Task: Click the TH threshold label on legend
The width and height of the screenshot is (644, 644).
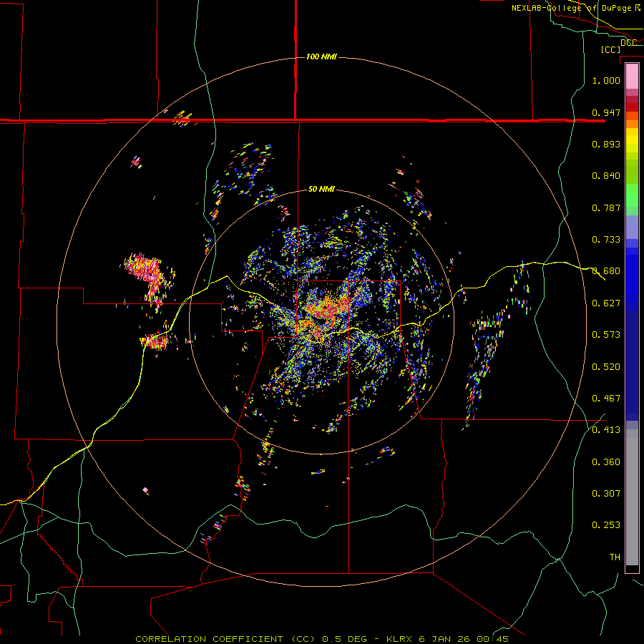Action: pyautogui.click(x=615, y=557)
